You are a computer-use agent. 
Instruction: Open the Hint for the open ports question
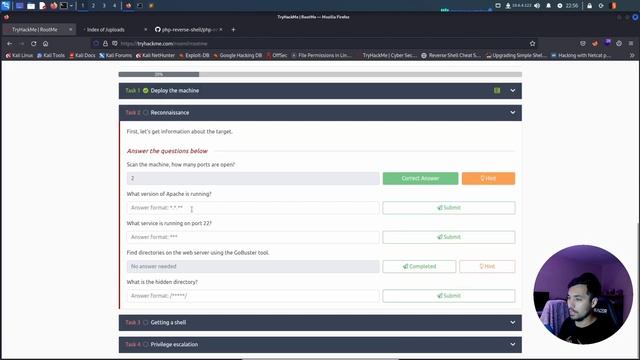click(x=488, y=178)
